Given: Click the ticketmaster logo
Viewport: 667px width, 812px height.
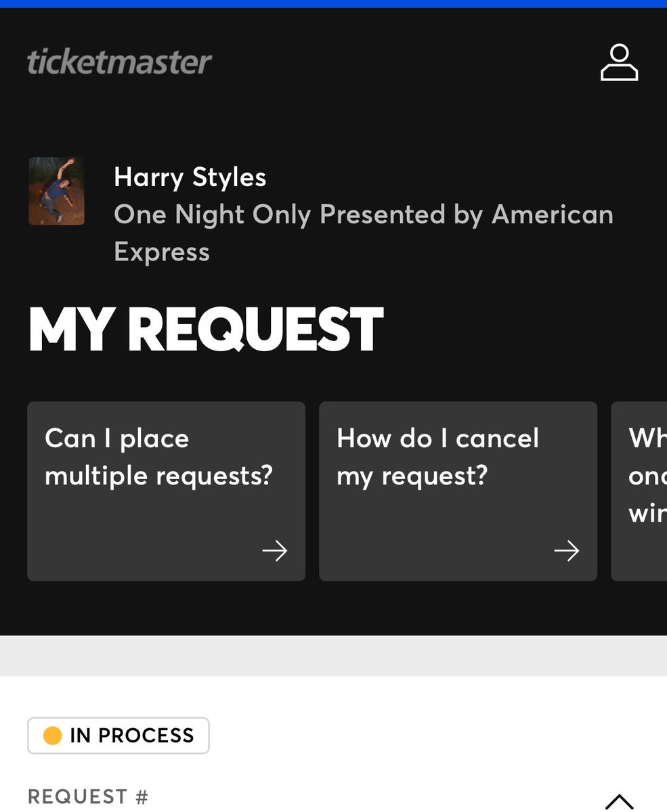Looking at the screenshot, I should pyautogui.click(x=119, y=62).
